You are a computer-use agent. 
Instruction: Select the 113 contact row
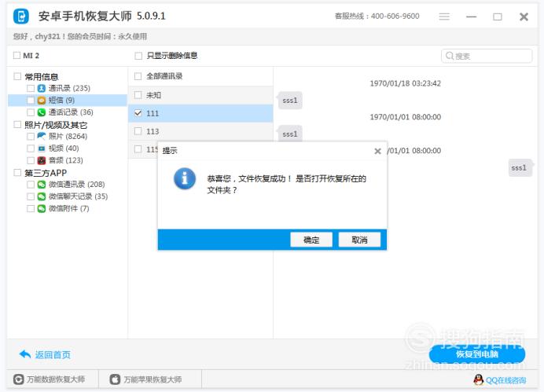[x=200, y=131]
